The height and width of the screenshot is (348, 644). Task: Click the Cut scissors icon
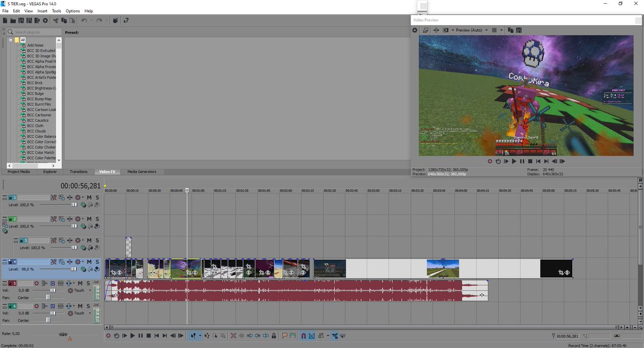[56, 20]
